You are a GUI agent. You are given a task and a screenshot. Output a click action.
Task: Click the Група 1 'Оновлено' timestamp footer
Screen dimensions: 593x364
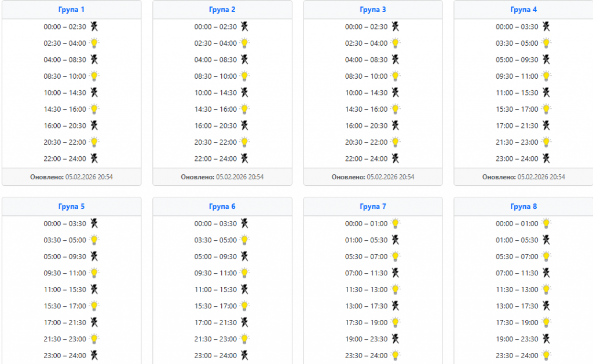(x=72, y=177)
